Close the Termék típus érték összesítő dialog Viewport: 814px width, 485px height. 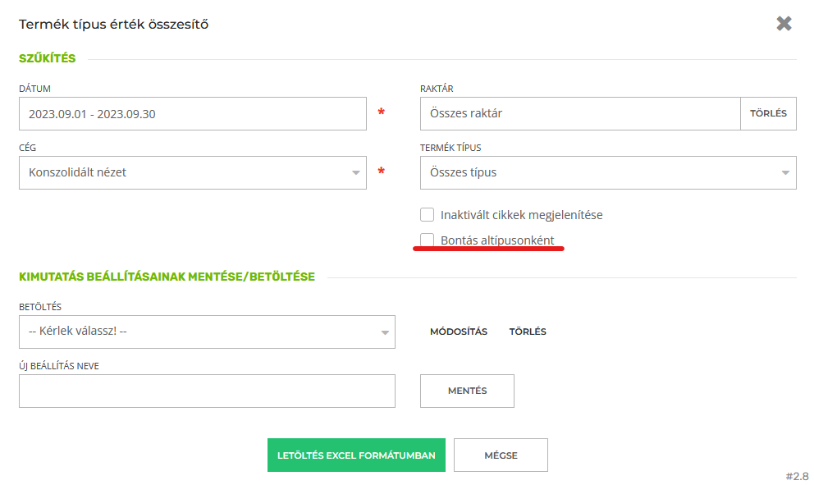[x=784, y=23]
